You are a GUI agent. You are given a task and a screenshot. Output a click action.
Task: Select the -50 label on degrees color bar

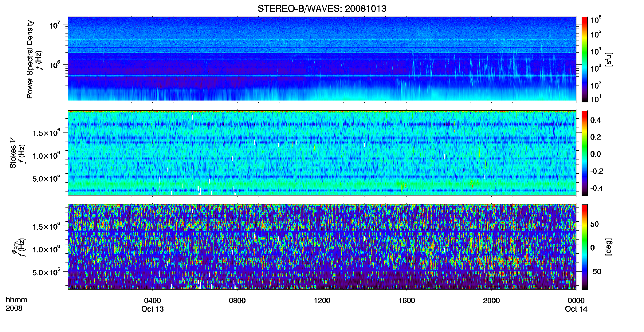[x=596, y=271]
